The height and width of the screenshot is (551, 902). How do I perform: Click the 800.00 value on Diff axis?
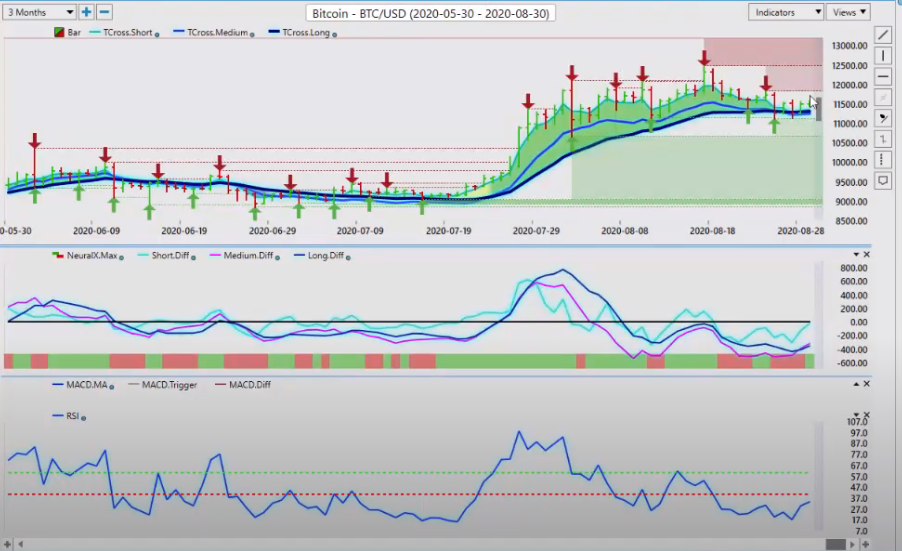click(x=854, y=268)
